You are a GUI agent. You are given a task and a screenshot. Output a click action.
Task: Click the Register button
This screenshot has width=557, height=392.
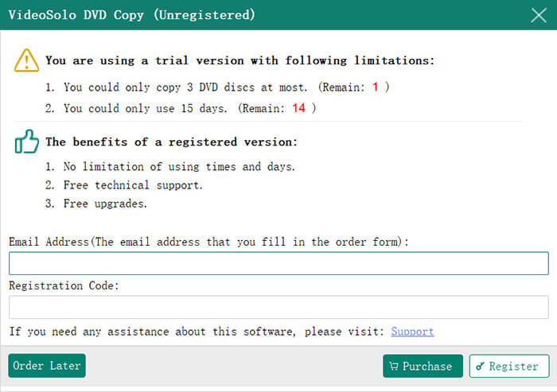(x=509, y=366)
